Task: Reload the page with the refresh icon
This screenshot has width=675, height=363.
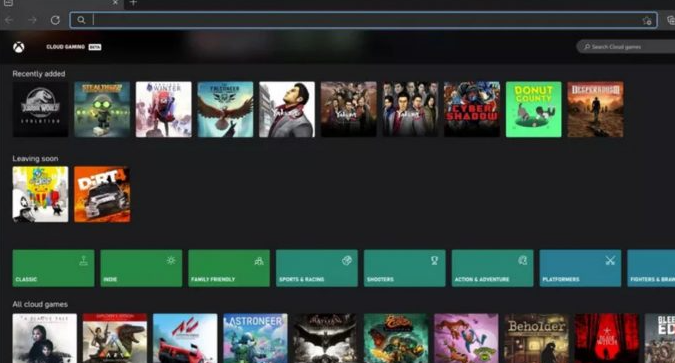Action: [55, 20]
